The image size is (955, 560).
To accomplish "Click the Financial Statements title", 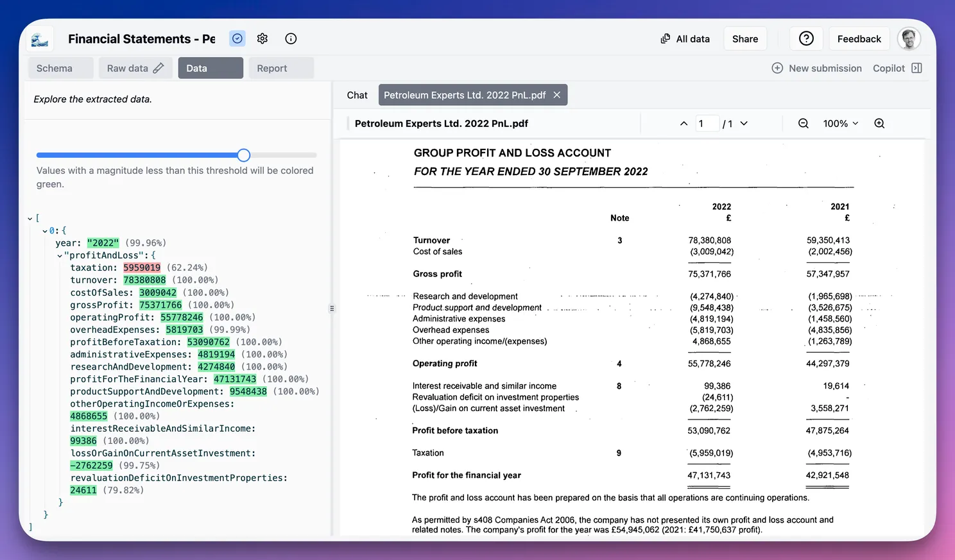I will [x=142, y=38].
